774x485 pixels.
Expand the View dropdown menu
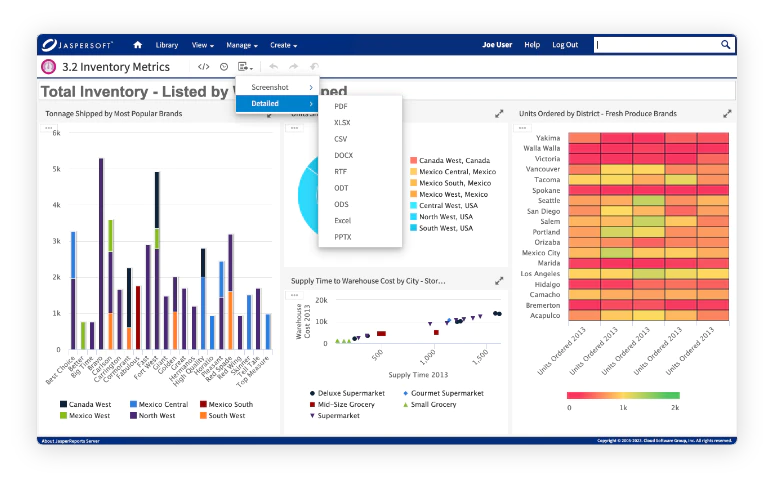coord(202,45)
